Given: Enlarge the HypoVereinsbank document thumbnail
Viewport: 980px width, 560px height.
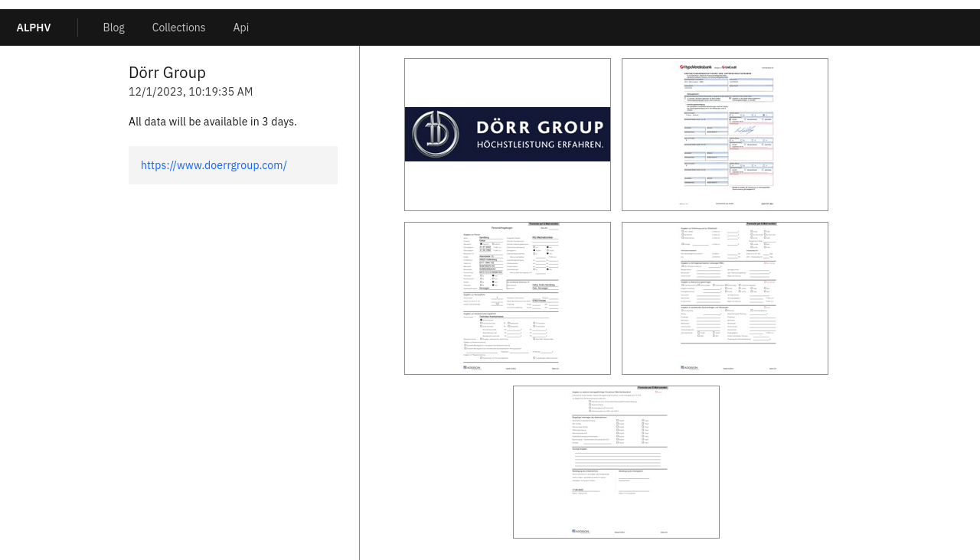Looking at the screenshot, I should tap(724, 135).
